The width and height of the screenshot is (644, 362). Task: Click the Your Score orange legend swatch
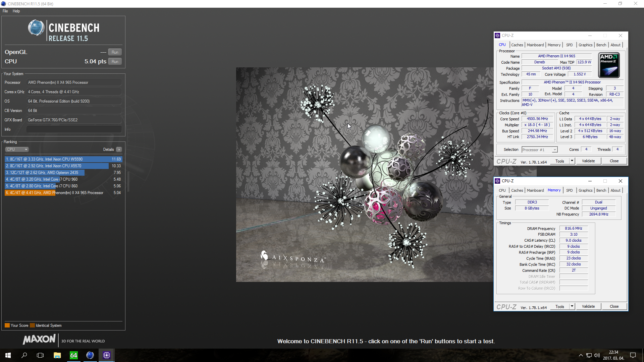pos(7,325)
